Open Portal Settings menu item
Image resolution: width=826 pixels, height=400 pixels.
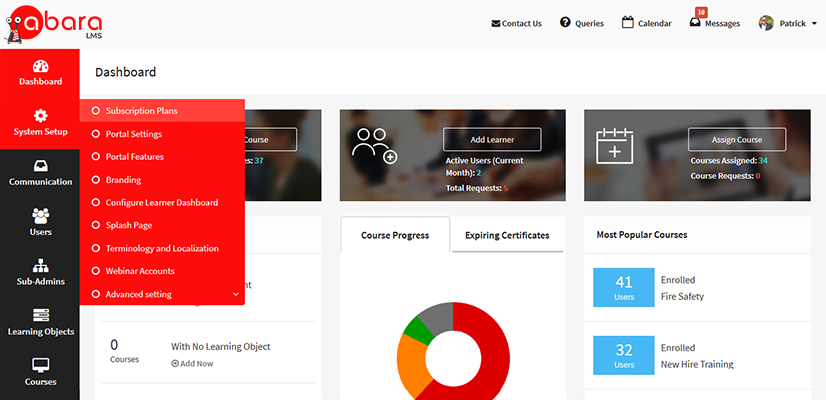(162, 134)
